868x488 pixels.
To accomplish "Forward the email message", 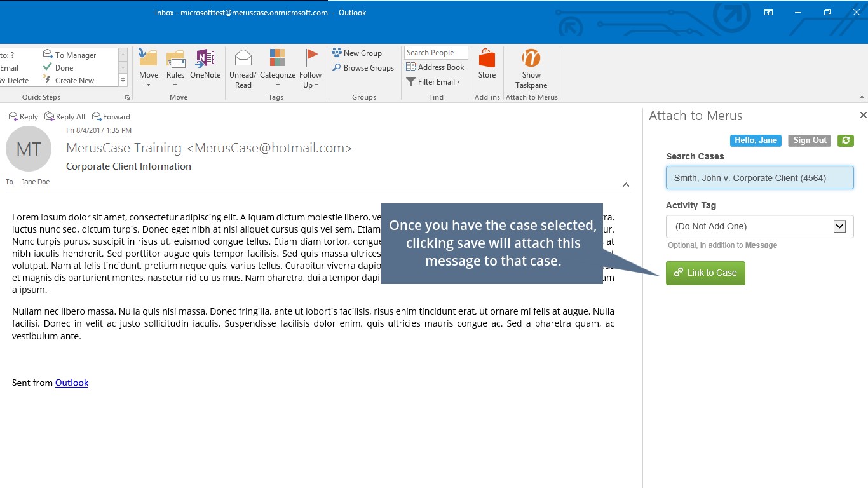I will point(111,117).
